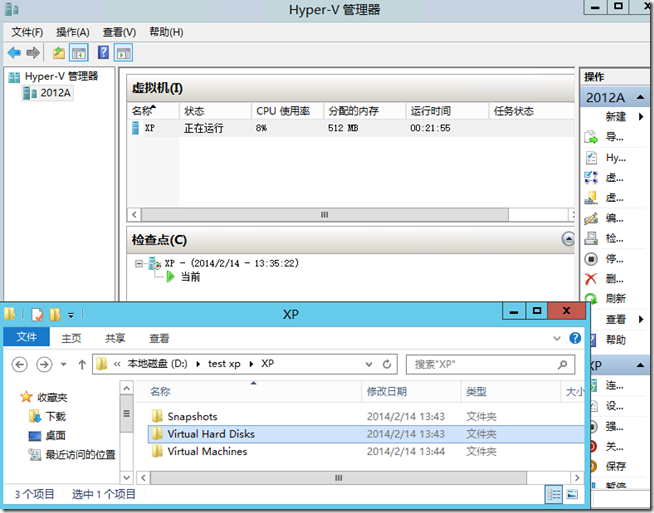
Task: Click 刷新 refresh action
Action: pos(616,299)
